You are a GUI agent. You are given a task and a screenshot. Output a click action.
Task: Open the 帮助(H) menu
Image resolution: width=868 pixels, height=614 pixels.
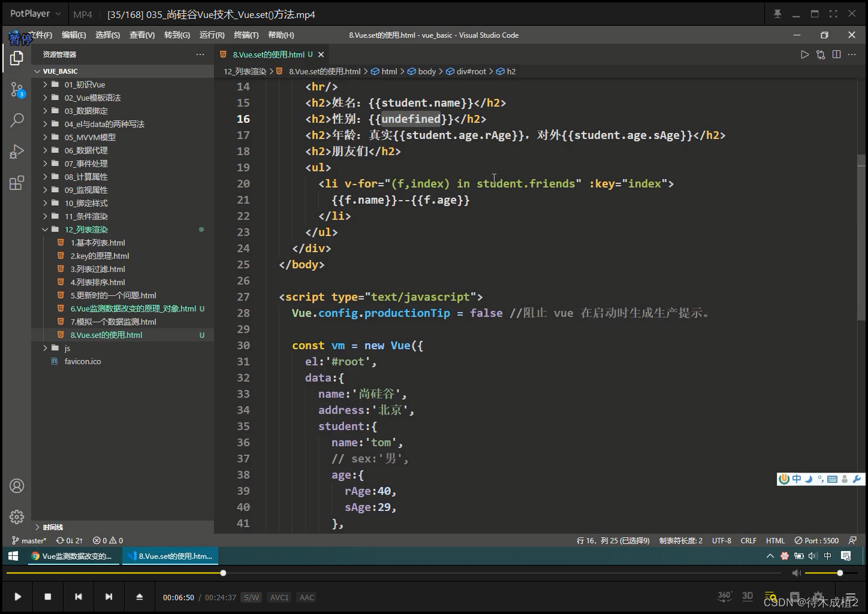pyautogui.click(x=281, y=35)
